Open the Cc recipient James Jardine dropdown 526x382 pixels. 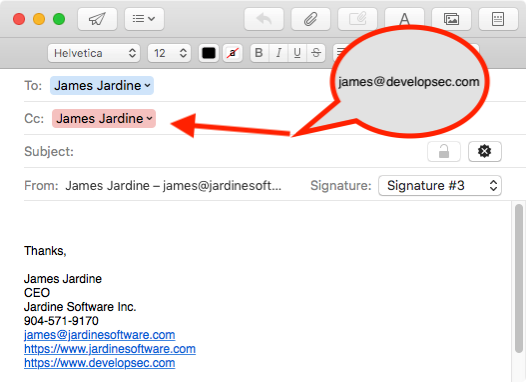(104, 118)
